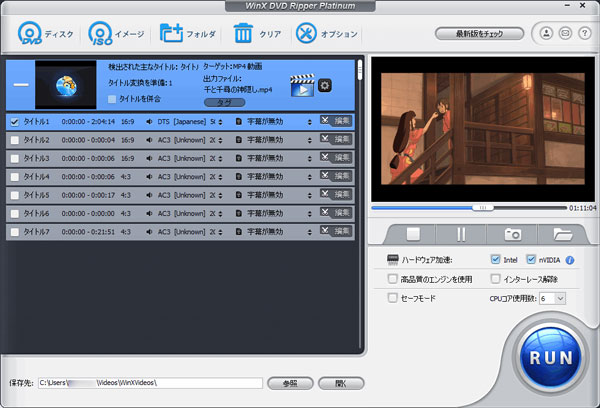Select the タイトル6 row text
This screenshot has height=408, width=600.
(37, 214)
